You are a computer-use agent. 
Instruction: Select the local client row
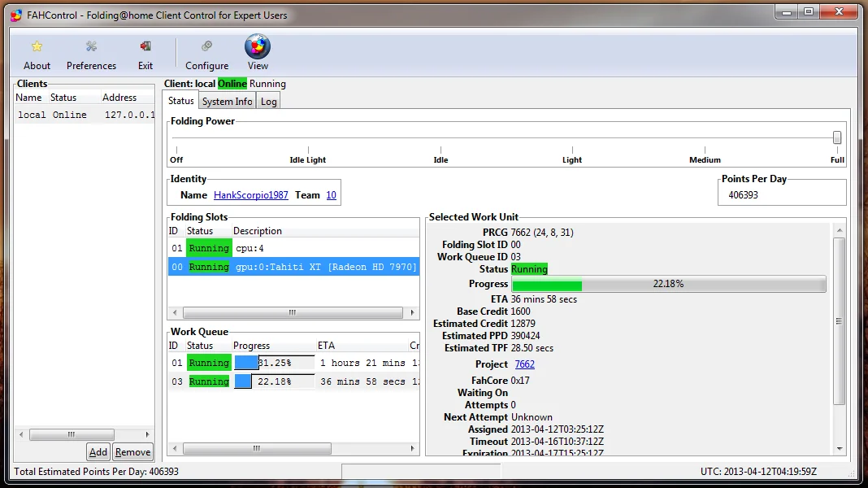[x=85, y=115]
